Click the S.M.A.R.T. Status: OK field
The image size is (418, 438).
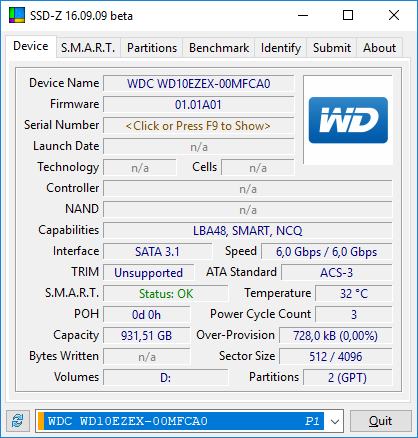click(166, 294)
